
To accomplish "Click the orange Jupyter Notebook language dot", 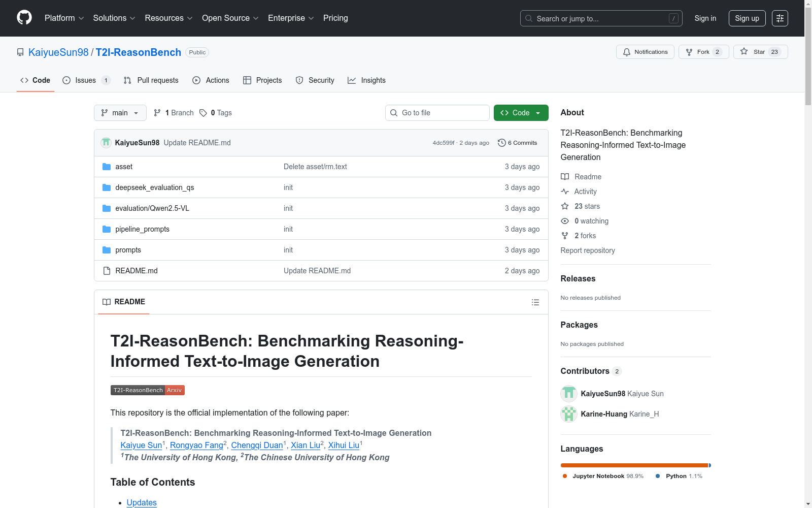I will click(565, 476).
